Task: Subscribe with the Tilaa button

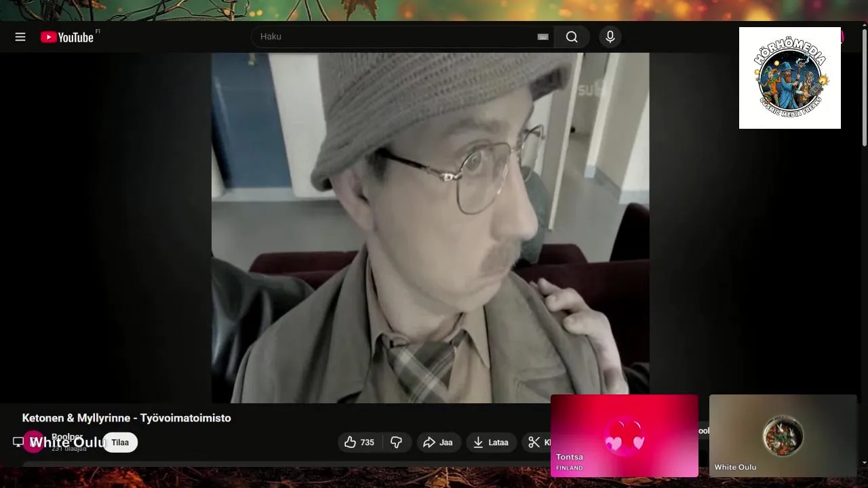Action: click(120, 443)
